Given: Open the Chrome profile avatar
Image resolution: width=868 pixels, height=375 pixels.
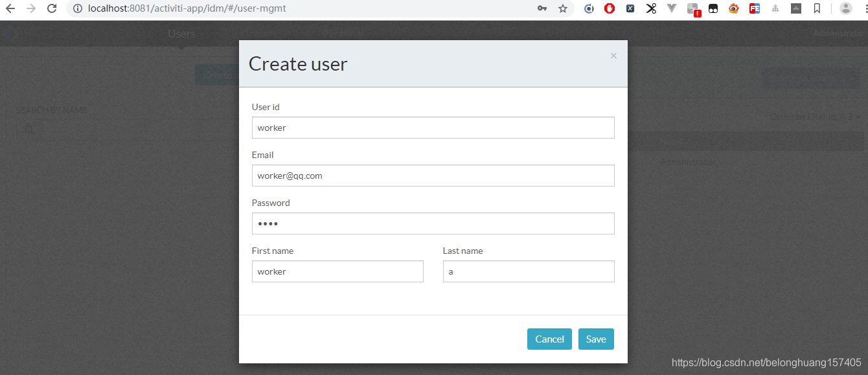Looking at the screenshot, I should click(x=846, y=8).
